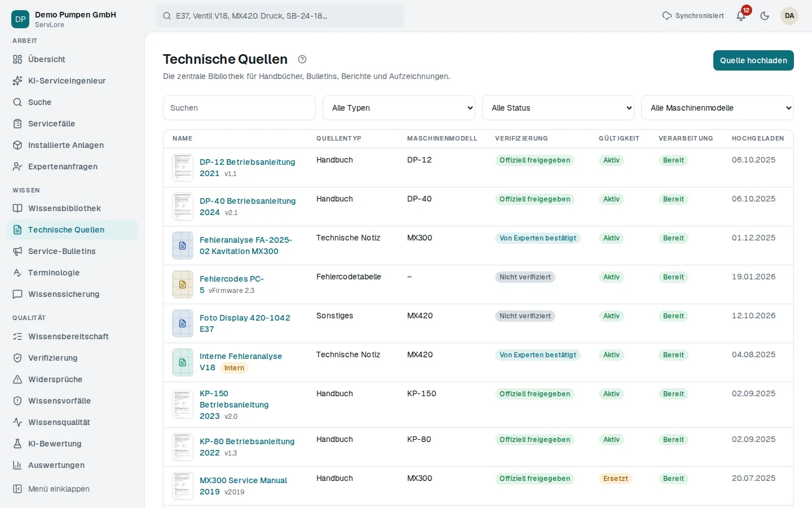Open the DP-12 Betriebsanleitung 2021 link
Viewport: 812px width, 508px height.
click(x=247, y=168)
